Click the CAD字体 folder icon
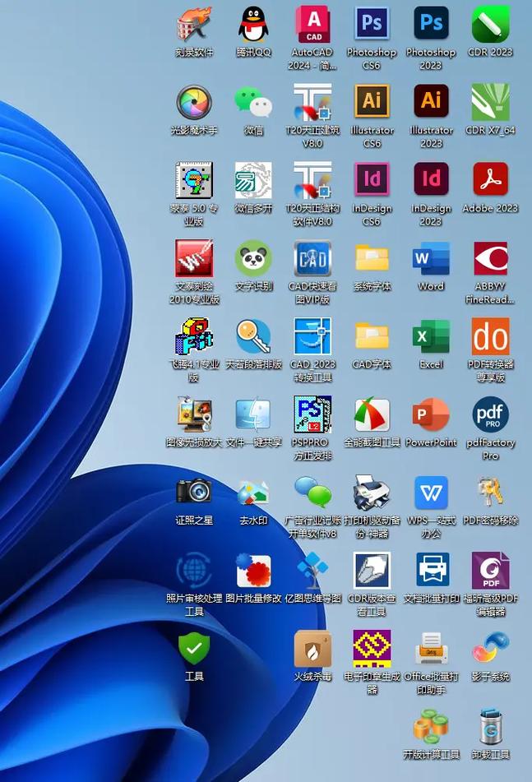The height and width of the screenshot is (782, 532). point(372,337)
